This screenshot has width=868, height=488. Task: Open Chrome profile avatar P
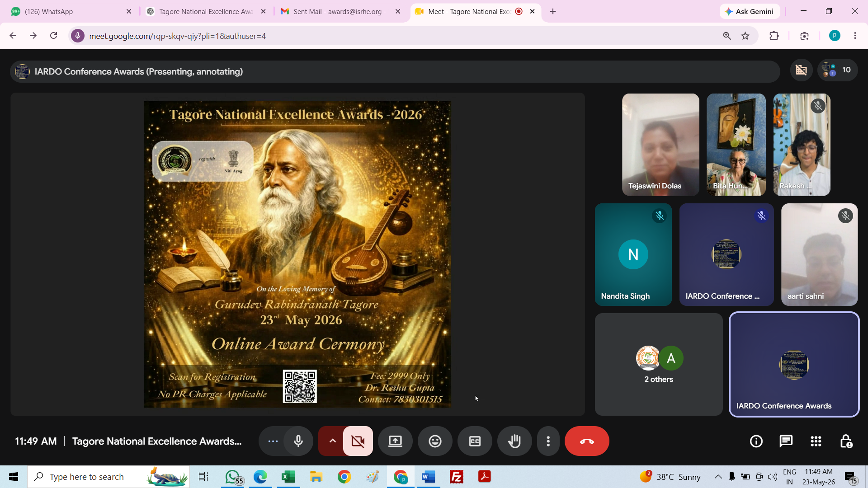pos(835,36)
